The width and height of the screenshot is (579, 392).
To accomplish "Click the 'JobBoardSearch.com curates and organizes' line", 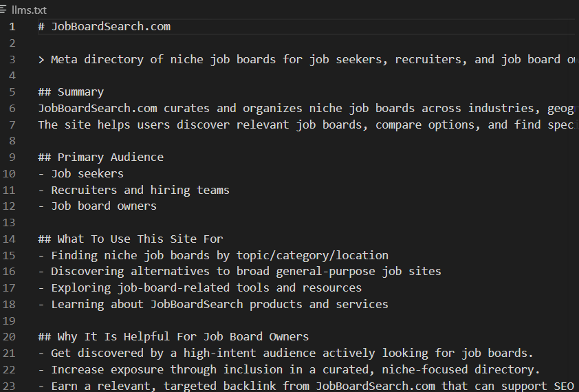I will click(x=308, y=108).
